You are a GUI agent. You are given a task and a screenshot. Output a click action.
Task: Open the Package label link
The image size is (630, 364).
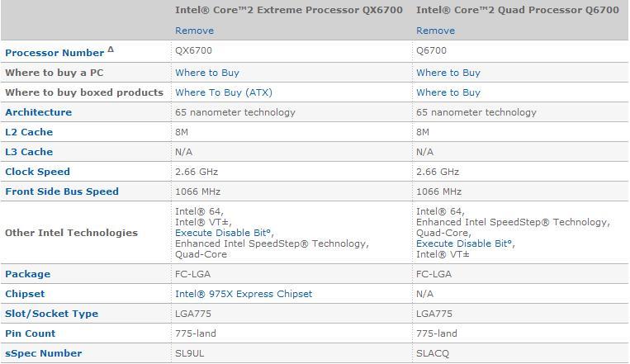(28, 274)
